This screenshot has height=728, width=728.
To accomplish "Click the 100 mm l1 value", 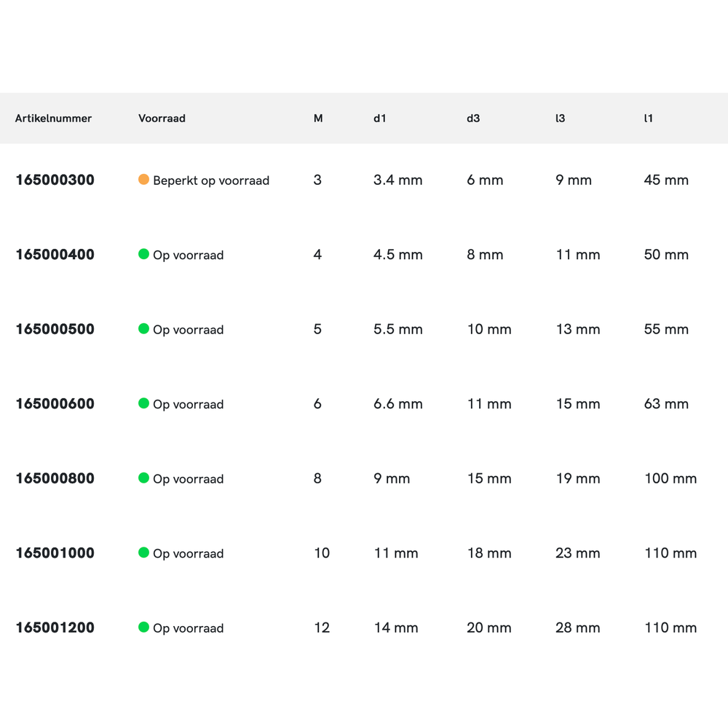I will [670, 478].
